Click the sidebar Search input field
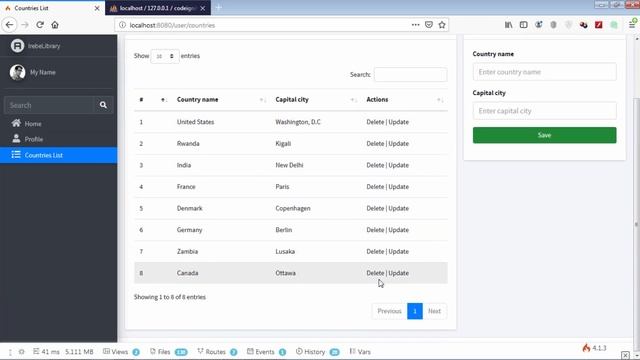The width and height of the screenshot is (640, 360). [x=49, y=105]
